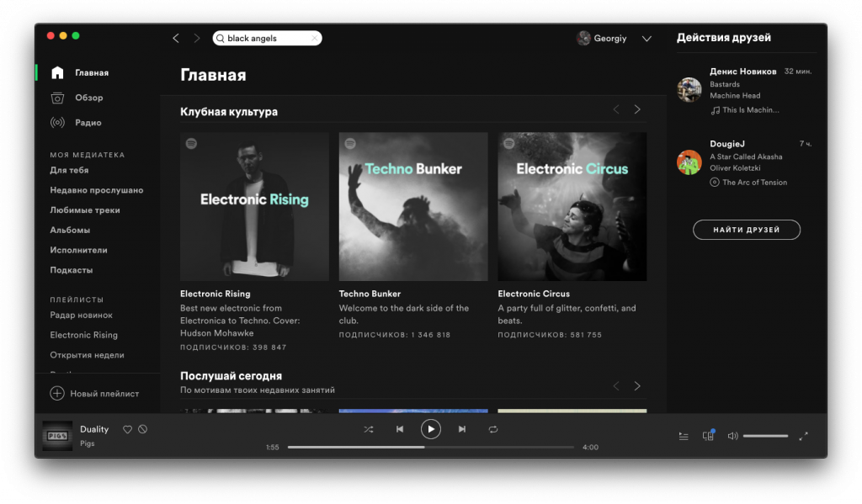This screenshot has width=862, height=504.
Task: Click the Home icon in sidebar
Action: (57, 72)
